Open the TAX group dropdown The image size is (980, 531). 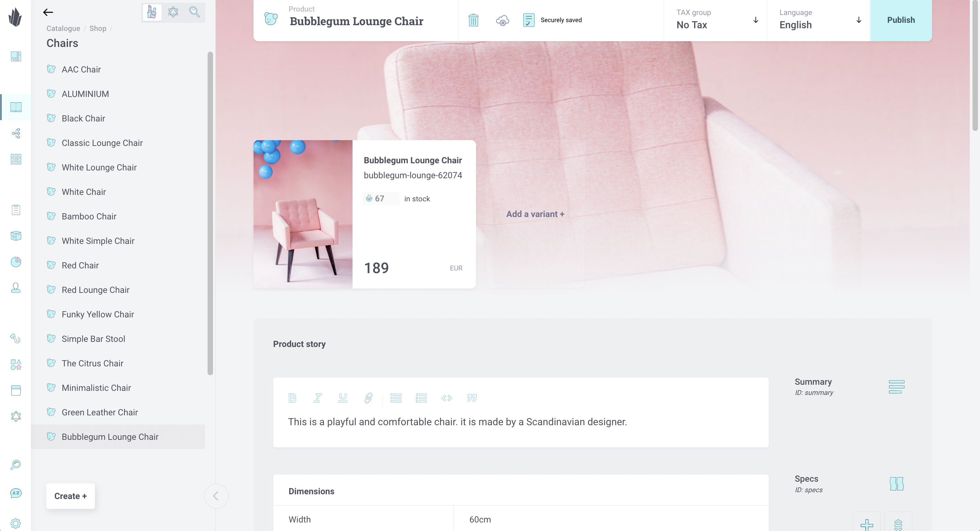tap(715, 20)
